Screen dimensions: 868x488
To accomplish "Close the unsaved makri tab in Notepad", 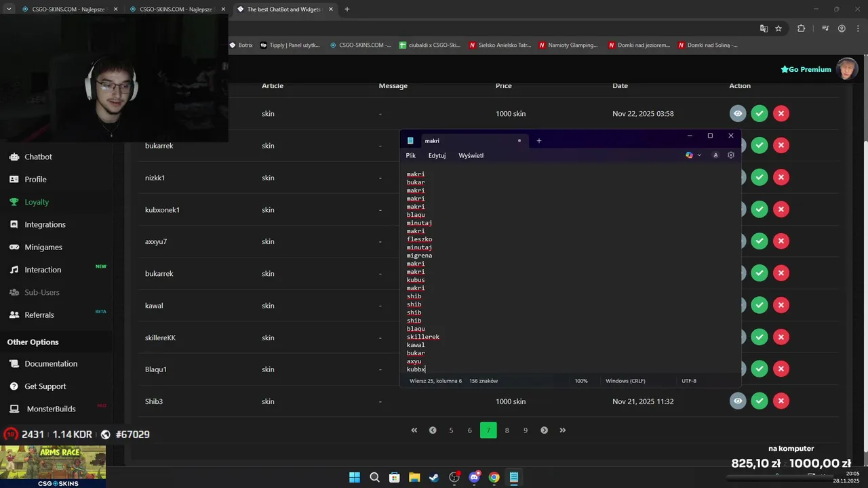I will click(x=519, y=141).
